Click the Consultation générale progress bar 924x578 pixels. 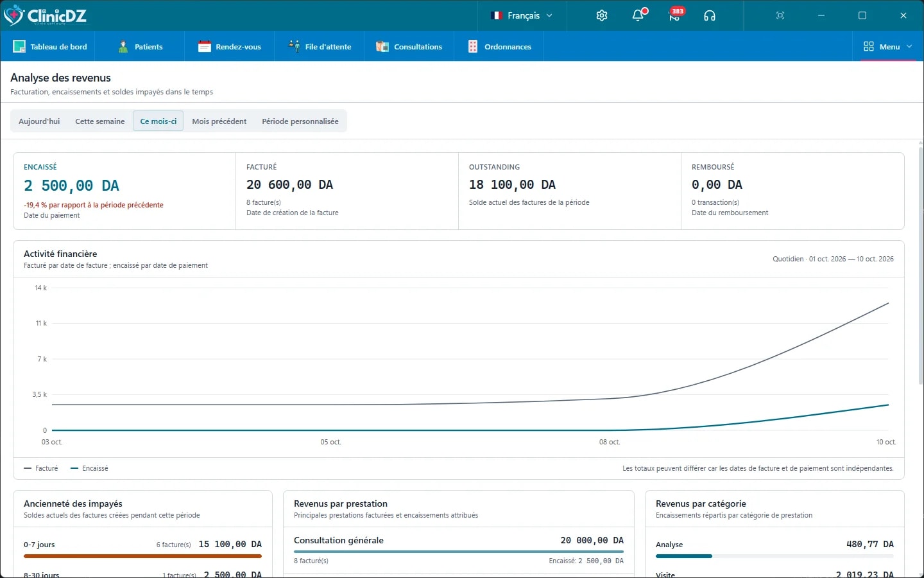click(x=459, y=551)
